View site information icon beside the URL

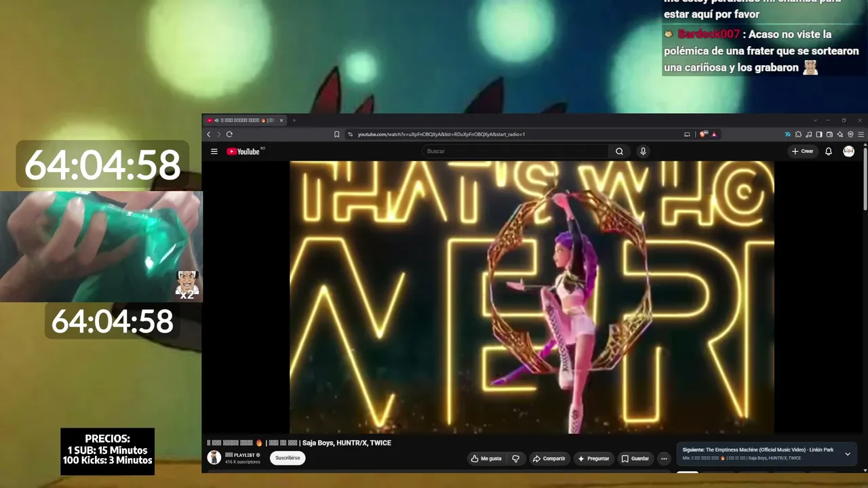point(350,134)
